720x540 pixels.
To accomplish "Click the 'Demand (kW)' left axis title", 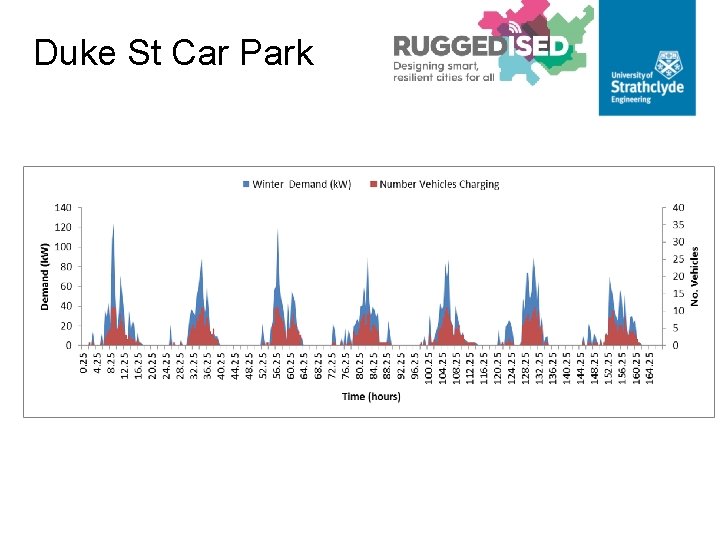I will (x=45, y=276).
